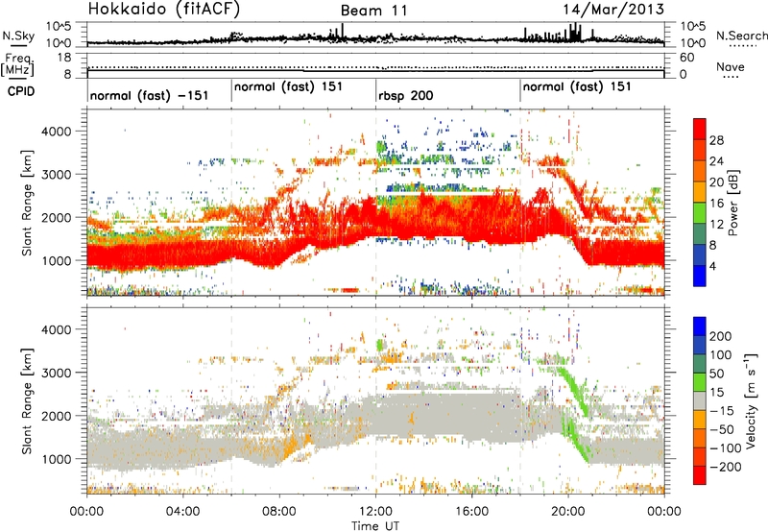This screenshot has width=768, height=532.
Task: Click the '3000' tick on the velocity panel
Action: pos(56,373)
